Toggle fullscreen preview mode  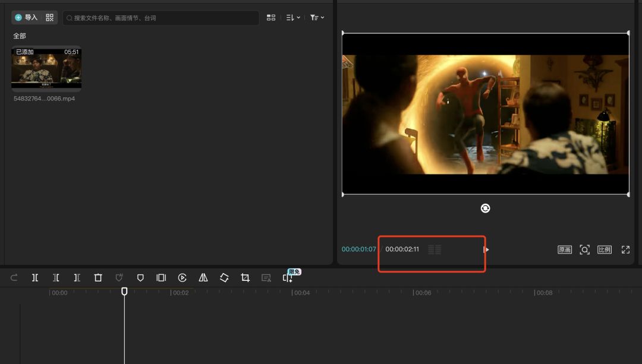pos(625,249)
